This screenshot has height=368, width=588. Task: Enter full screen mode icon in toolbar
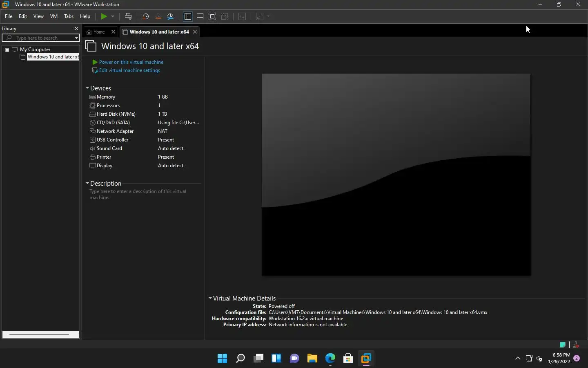click(212, 16)
